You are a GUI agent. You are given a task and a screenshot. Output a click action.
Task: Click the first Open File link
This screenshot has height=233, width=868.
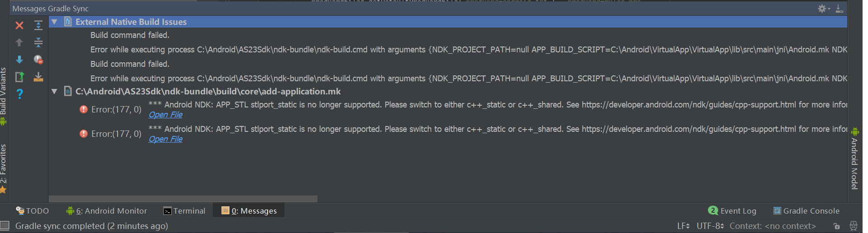pyautogui.click(x=165, y=115)
